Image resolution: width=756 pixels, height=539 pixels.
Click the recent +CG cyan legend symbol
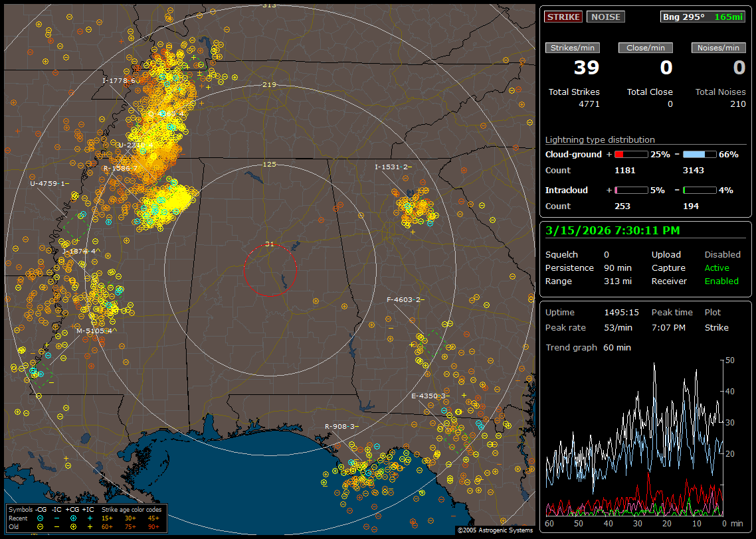point(73,518)
